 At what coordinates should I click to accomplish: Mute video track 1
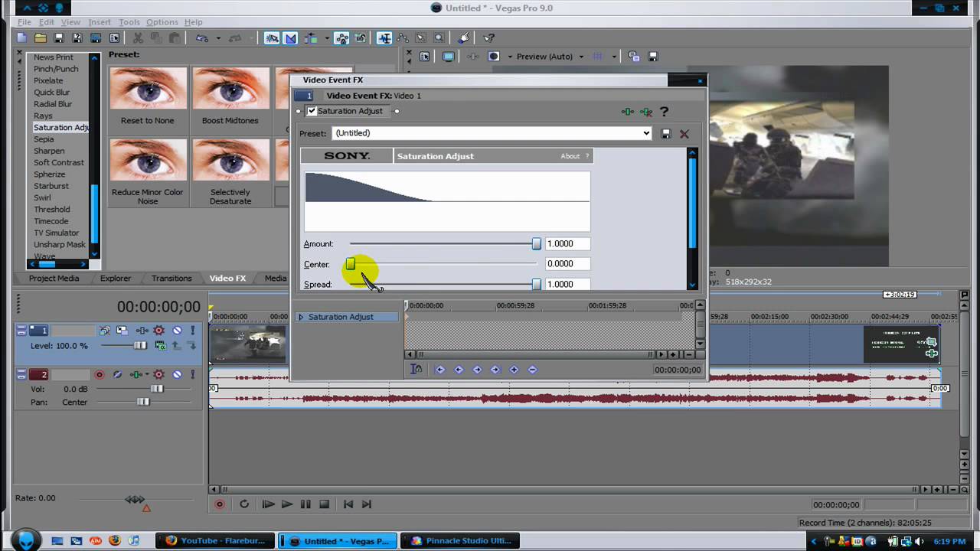click(x=177, y=331)
